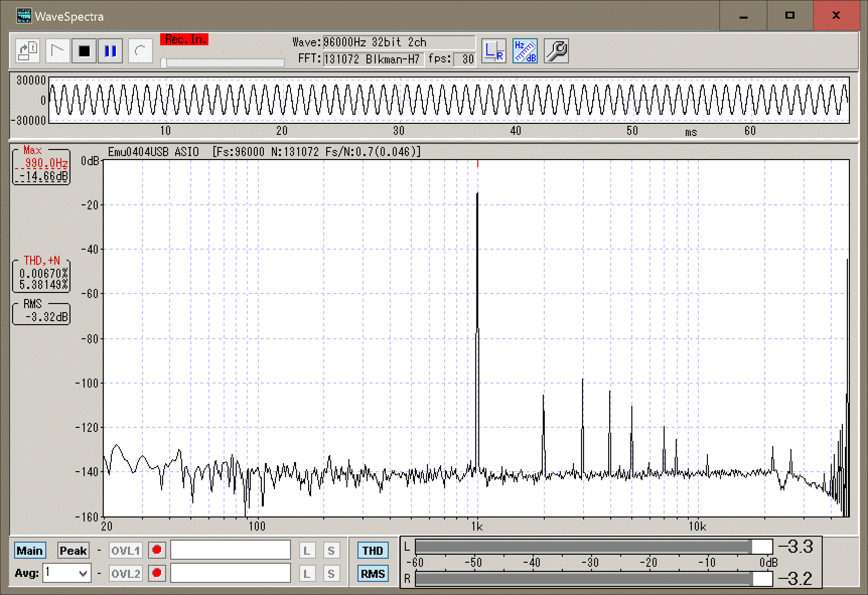868x595 pixels.
Task: Click the THD+N value 5.38149%
Action: [x=43, y=285]
